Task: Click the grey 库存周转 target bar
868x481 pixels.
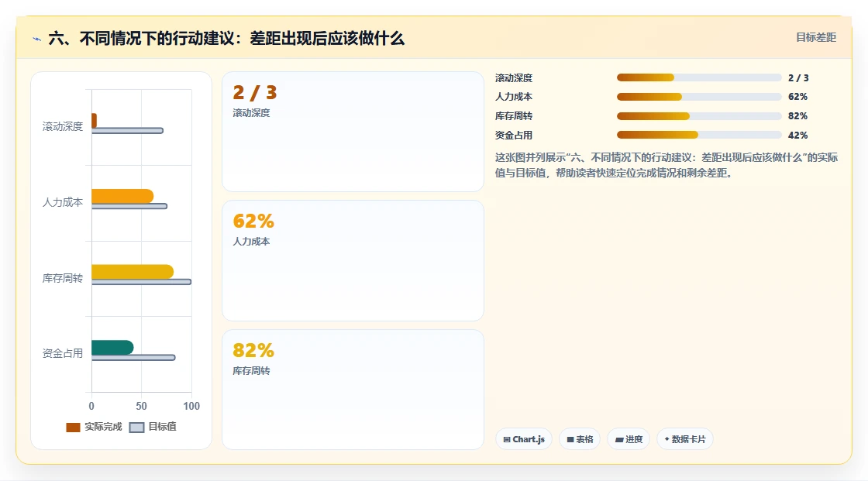Action: (x=141, y=282)
